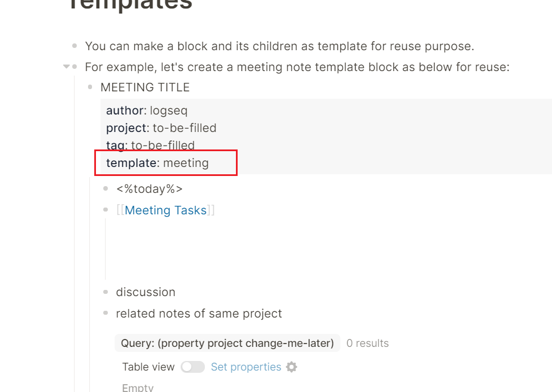Click the discussion block text
The width and height of the screenshot is (552, 392).
pyautogui.click(x=146, y=292)
